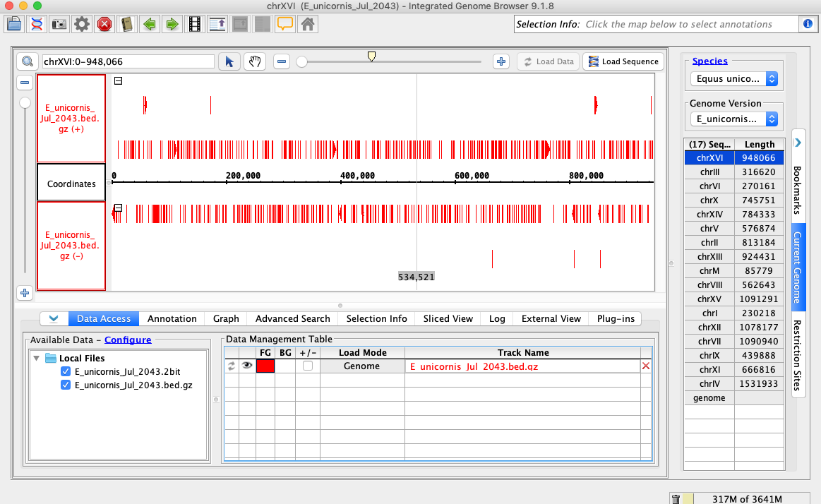Go back with green left arrow
The width and height of the screenshot is (821, 504).
(x=150, y=24)
